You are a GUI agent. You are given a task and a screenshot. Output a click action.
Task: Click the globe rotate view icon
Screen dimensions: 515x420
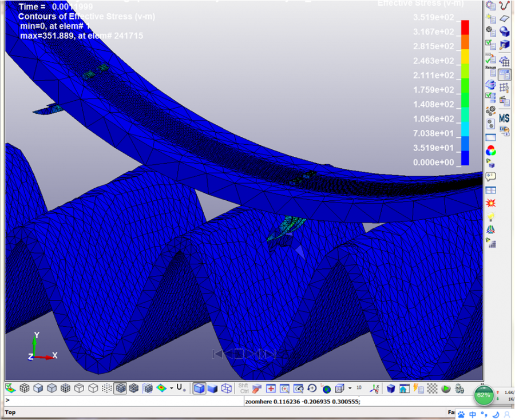point(326,389)
